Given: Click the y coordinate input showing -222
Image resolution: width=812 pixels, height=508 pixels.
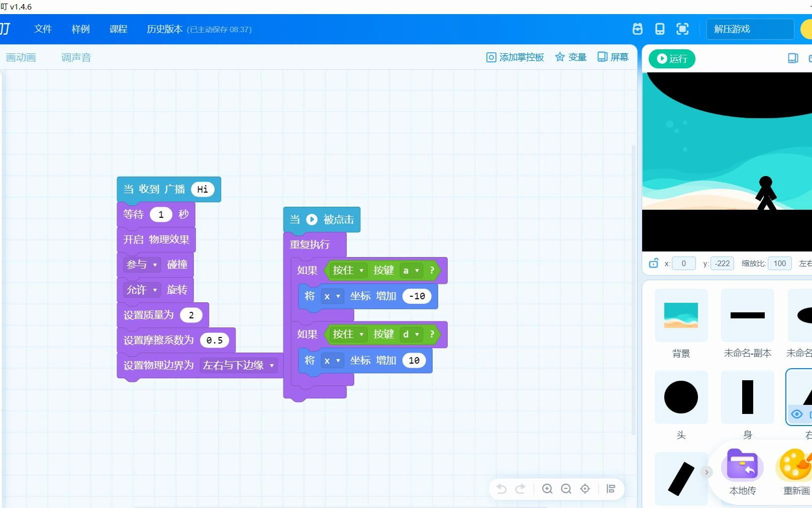Looking at the screenshot, I should pyautogui.click(x=722, y=263).
